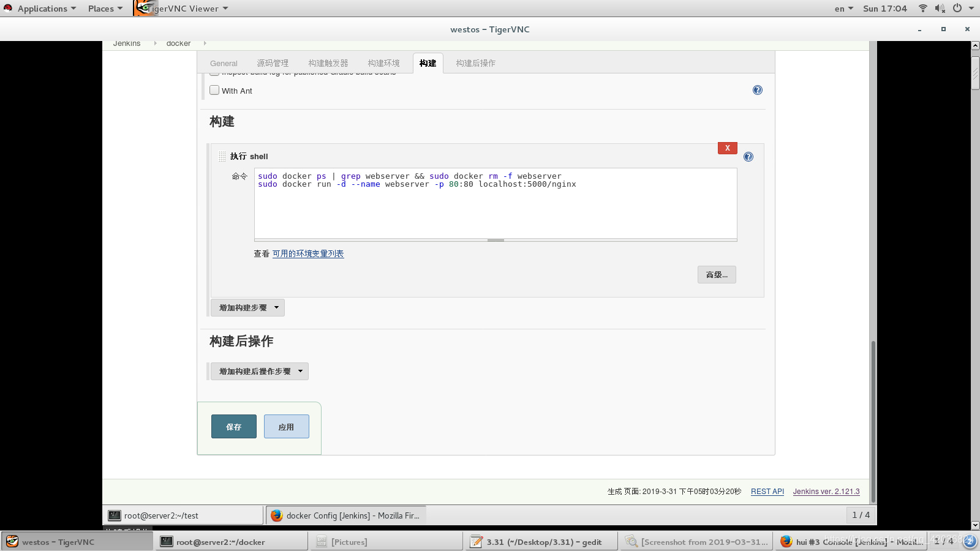Image resolution: width=980 pixels, height=551 pixels.
Task: Apply configuration with 应用 button
Action: tap(287, 427)
